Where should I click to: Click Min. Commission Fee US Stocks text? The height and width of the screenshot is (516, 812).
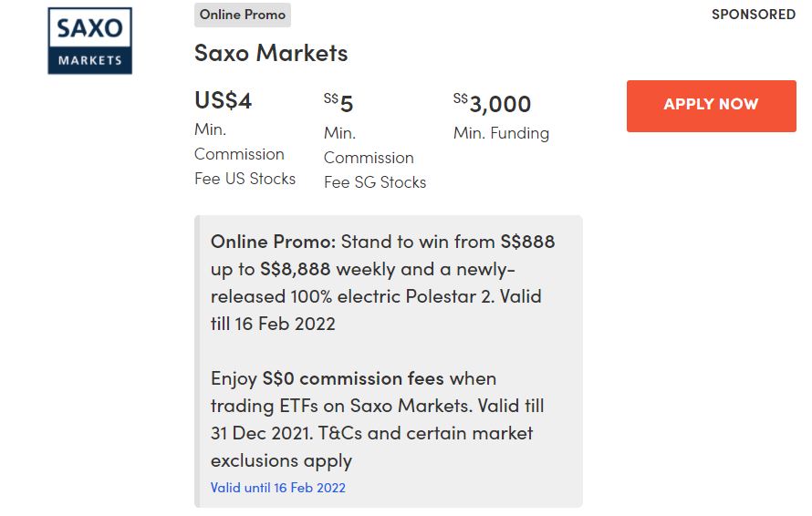[245, 154]
